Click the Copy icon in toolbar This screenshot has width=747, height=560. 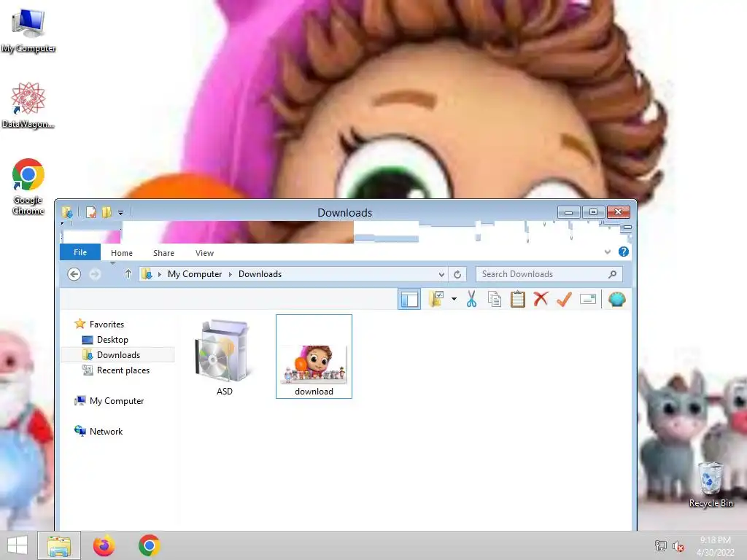(x=495, y=300)
